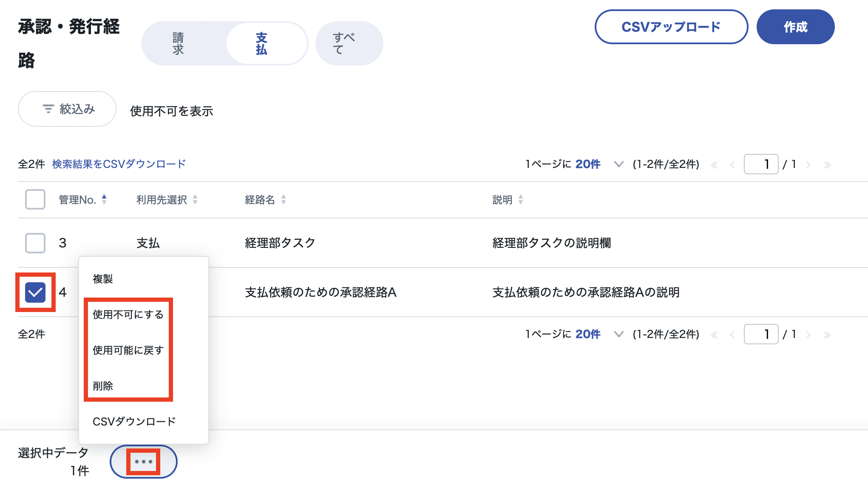Go to next page in bottom pagination
The image size is (868, 488).
tap(808, 335)
